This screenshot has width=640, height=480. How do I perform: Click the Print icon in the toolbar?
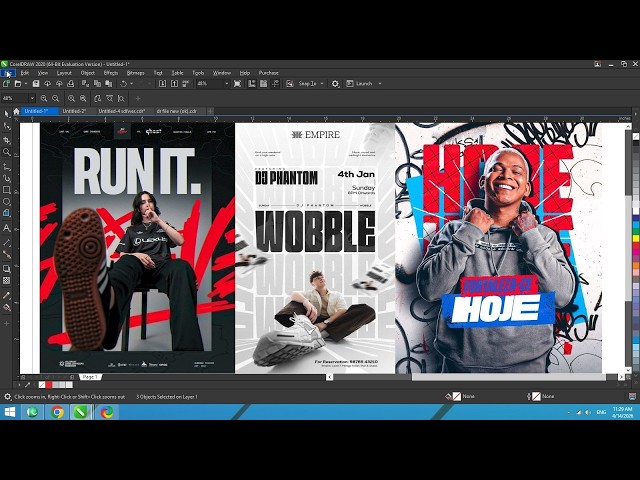point(71,84)
